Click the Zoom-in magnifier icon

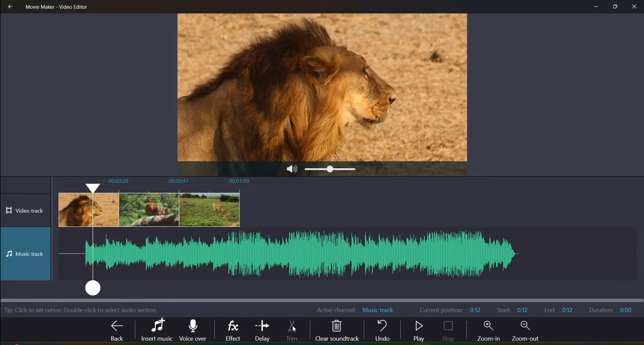[488, 325]
